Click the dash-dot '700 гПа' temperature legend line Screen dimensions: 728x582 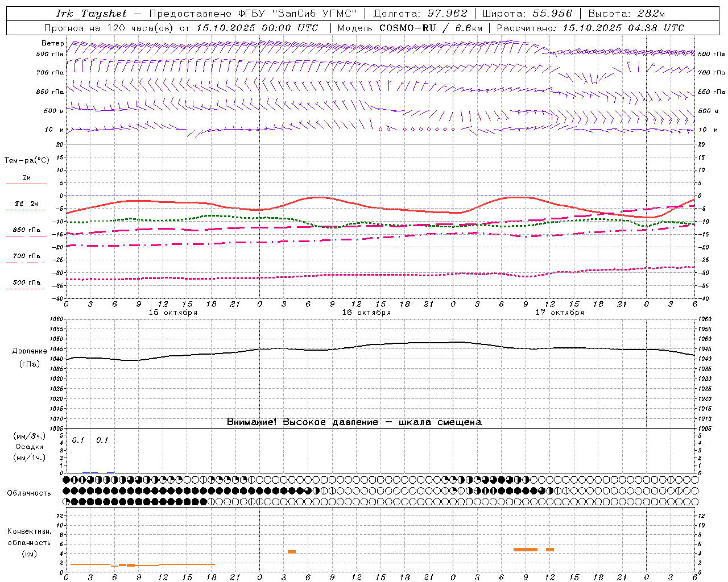coord(25,263)
